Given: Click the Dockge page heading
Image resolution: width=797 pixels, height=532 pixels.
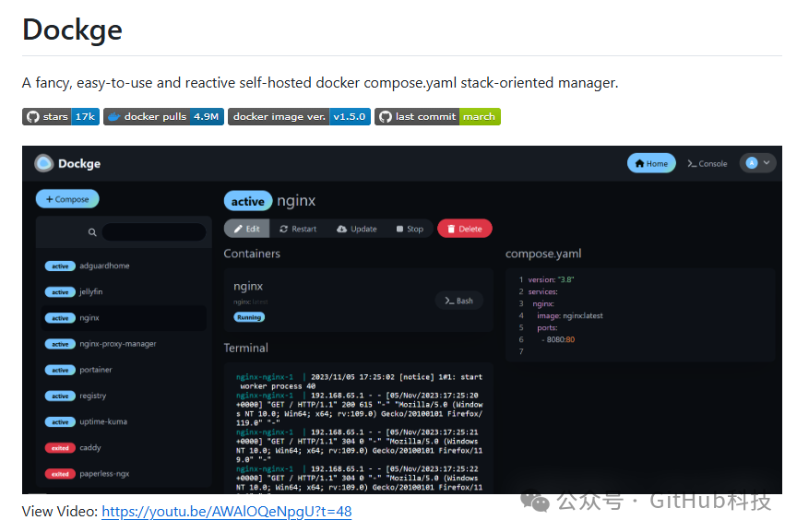Looking at the screenshot, I should pos(72,30).
